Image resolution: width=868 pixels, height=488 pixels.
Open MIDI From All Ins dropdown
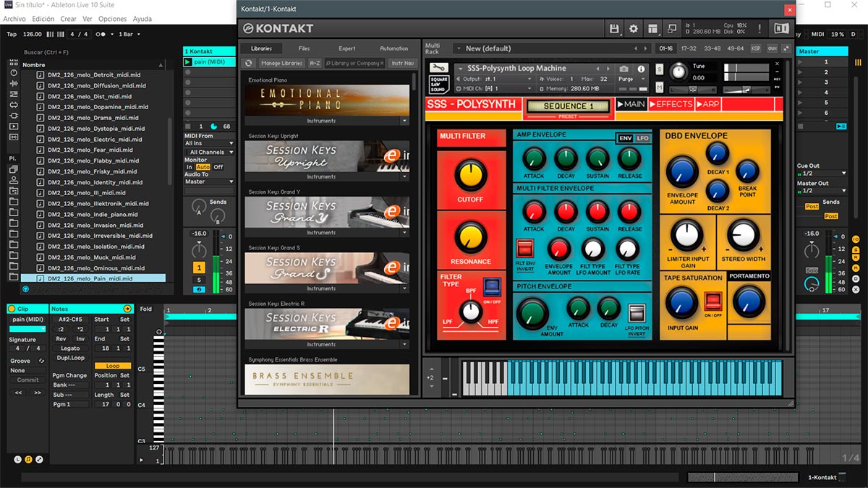coord(210,143)
